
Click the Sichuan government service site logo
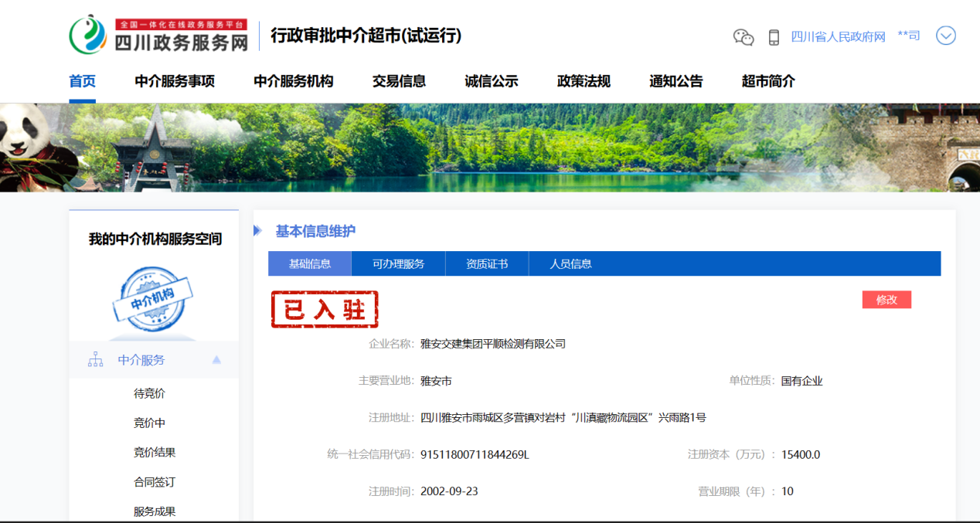[x=158, y=36]
